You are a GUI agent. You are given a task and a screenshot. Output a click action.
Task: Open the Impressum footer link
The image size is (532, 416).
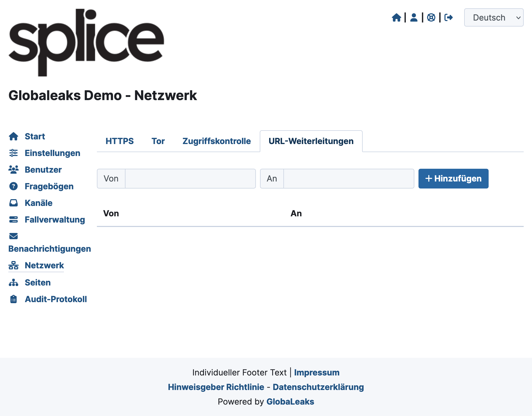pos(317,372)
